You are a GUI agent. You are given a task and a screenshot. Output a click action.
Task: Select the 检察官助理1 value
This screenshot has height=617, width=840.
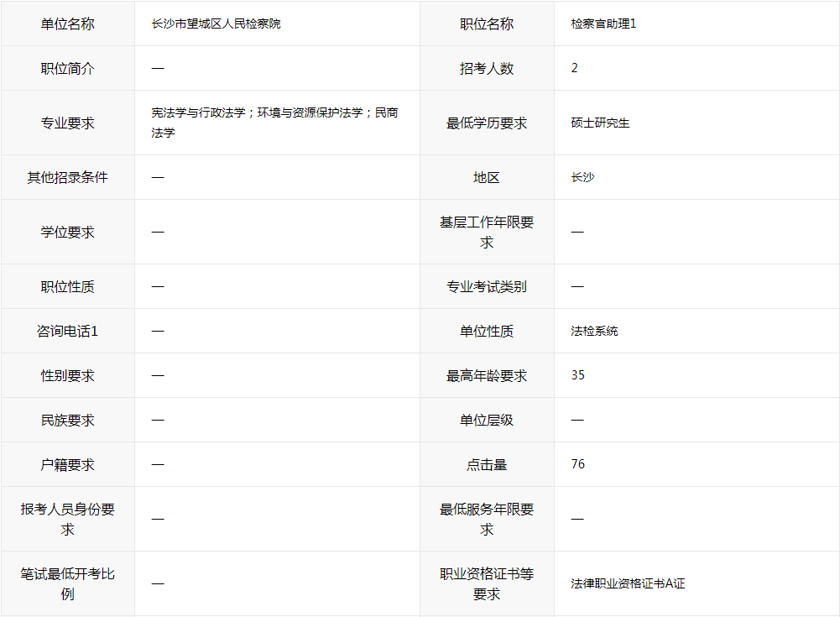tap(603, 24)
